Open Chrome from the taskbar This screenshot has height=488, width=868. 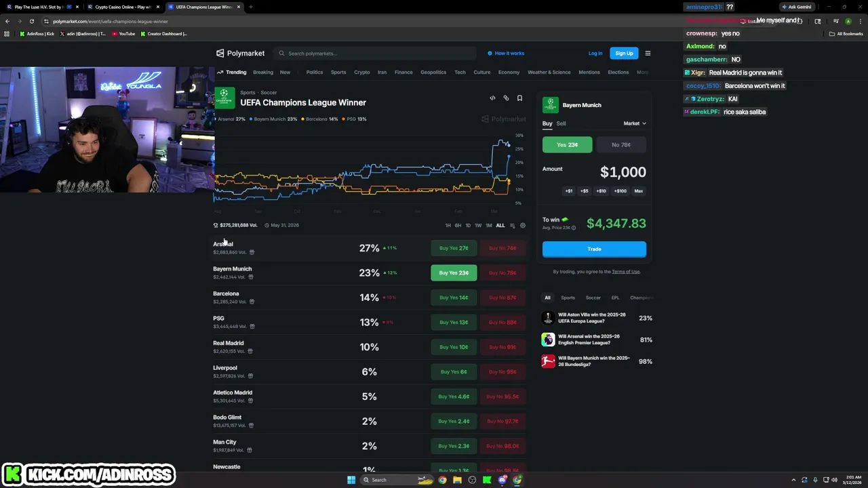pos(442,480)
